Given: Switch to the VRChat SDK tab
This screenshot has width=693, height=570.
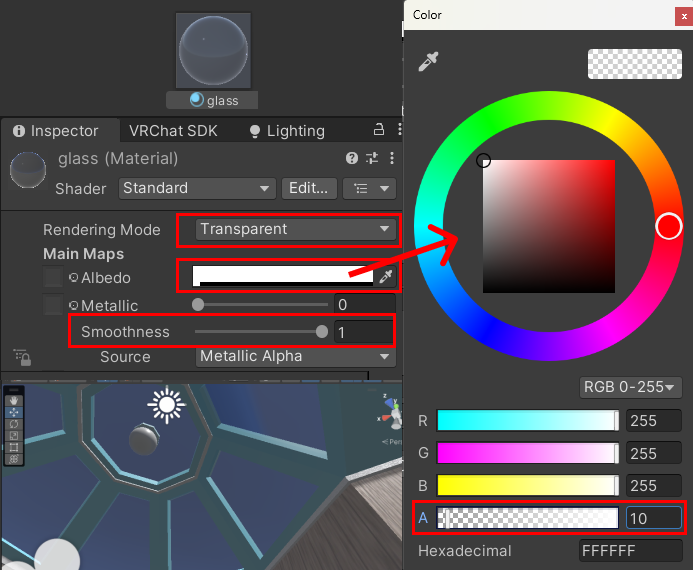Looking at the screenshot, I should pyautogui.click(x=173, y=131).
